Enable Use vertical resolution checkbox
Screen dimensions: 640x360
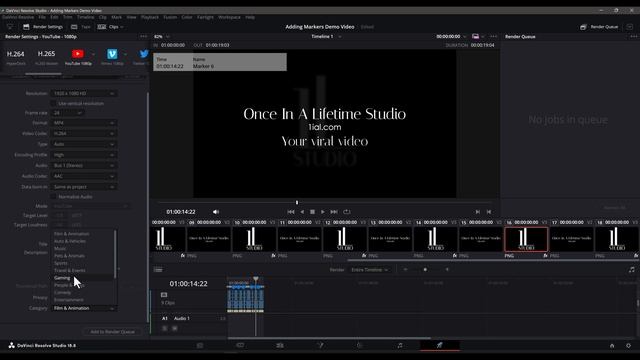[53, 104]
